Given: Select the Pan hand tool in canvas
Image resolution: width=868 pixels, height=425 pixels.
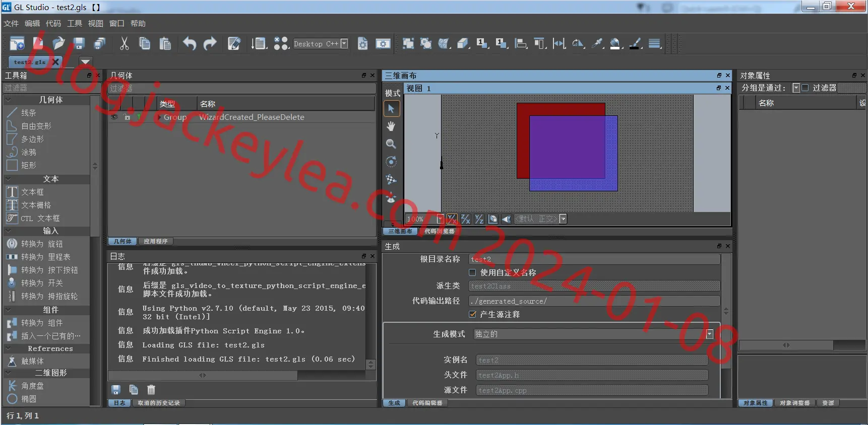Looking at the screenshot, I should (391, 126).
